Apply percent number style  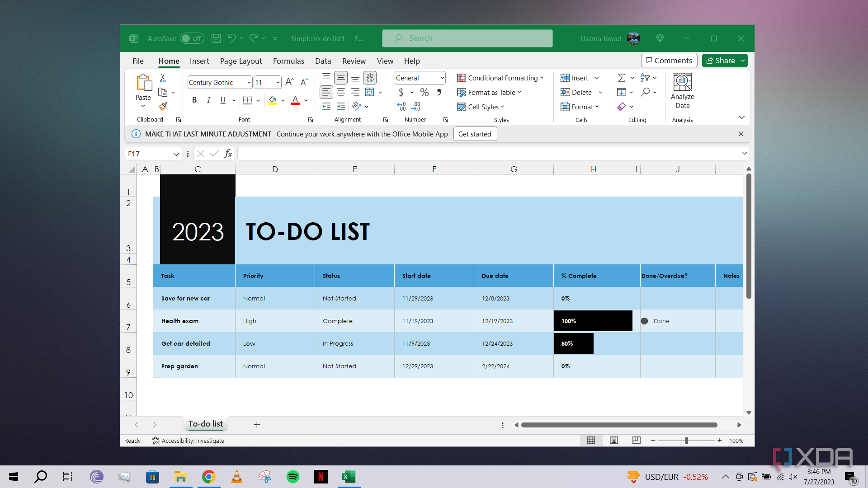pos(424,92)
